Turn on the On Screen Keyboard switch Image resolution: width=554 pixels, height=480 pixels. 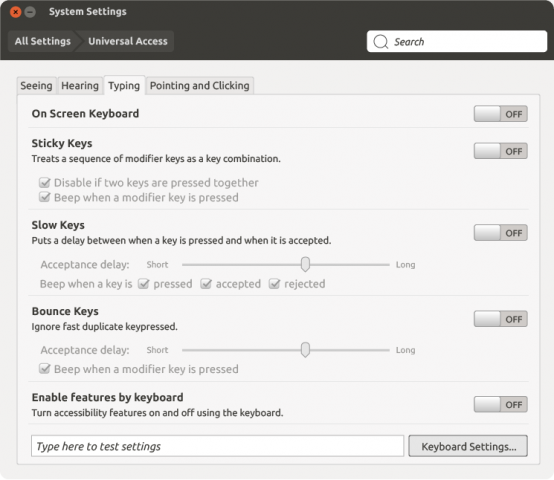point(500,114)
